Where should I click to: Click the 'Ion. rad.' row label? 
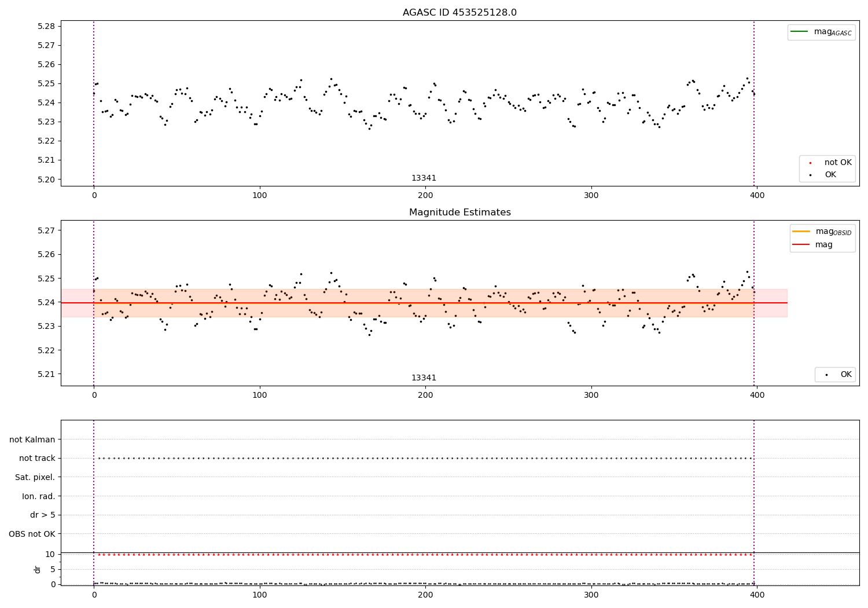point(39,496)
